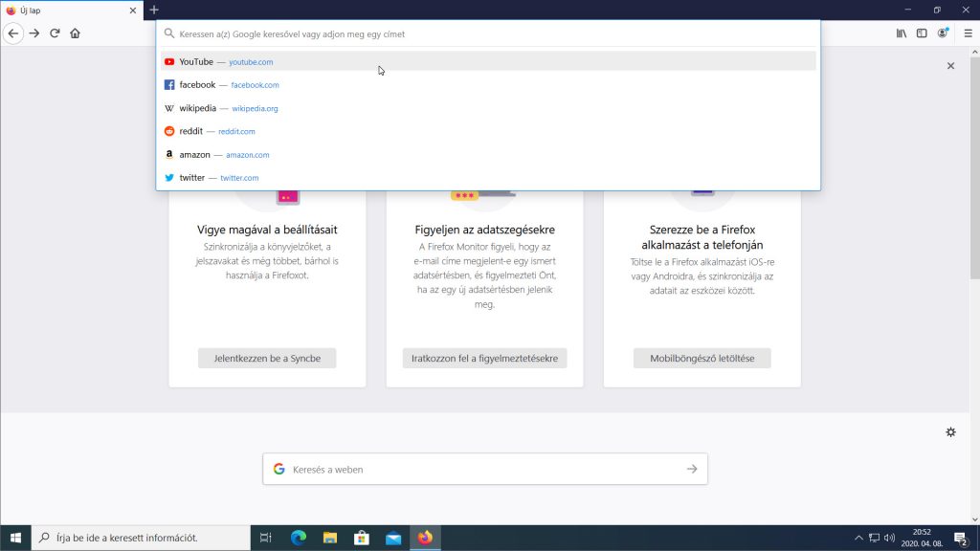This screenshot has height=551, width=980.
Task: Open the Windows Start menu
Action: click(15, 538)
